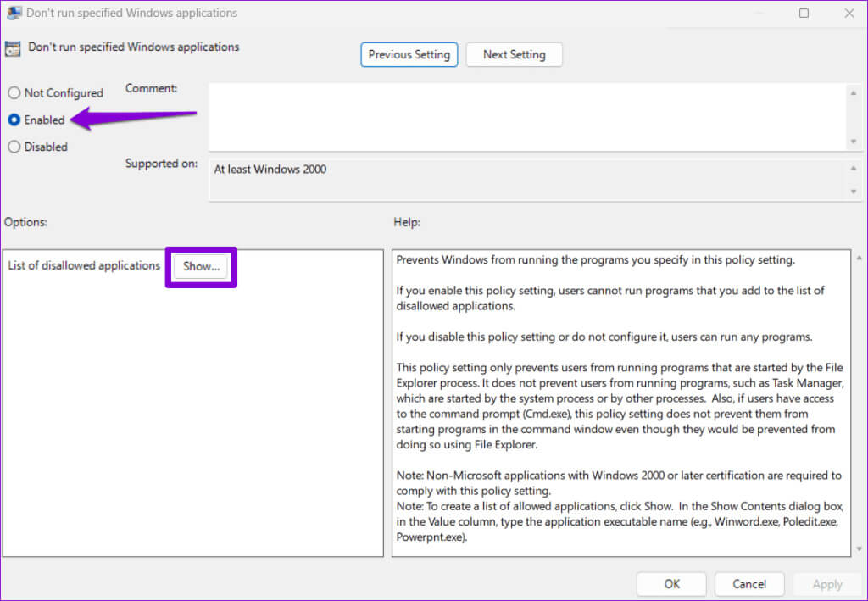Click the 'Note: Non-Microsoft applications' help text
Image resolution: width=868 pixels, height=601 pixels.
tap(619, 483)
